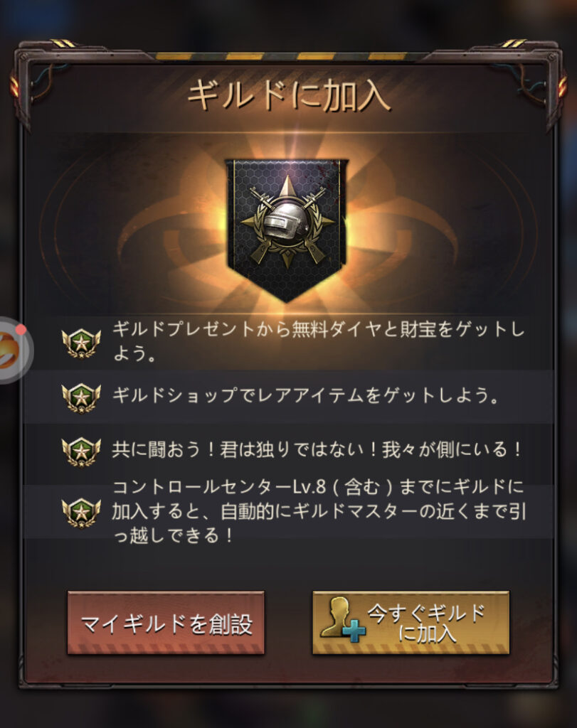The image size is (577, 728).
Task: Tap the star badge beside ギルドショップ line
Action: (x=81, y=397)
